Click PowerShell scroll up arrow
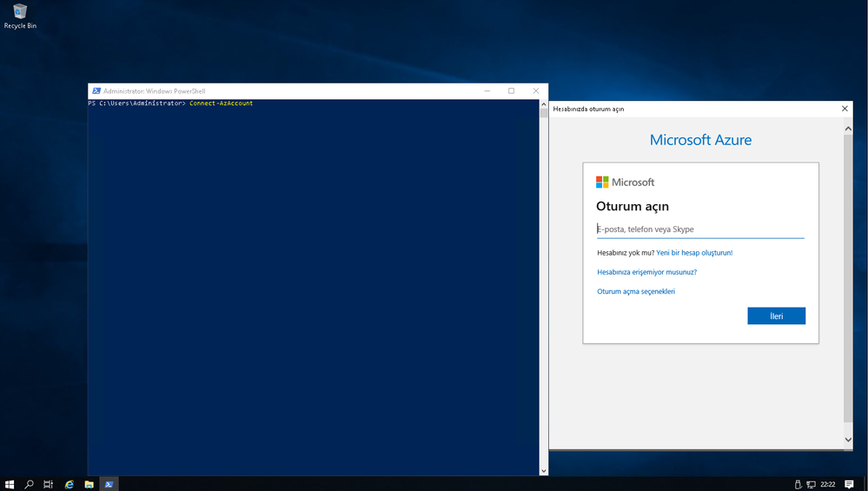The width and height of the screenshot is (868, 491). (544, 104)
